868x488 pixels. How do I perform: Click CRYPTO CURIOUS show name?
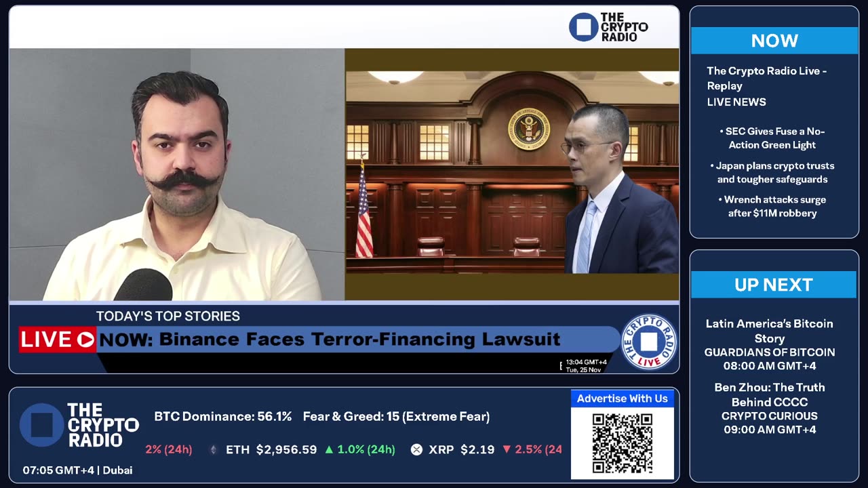pos(770,416)
